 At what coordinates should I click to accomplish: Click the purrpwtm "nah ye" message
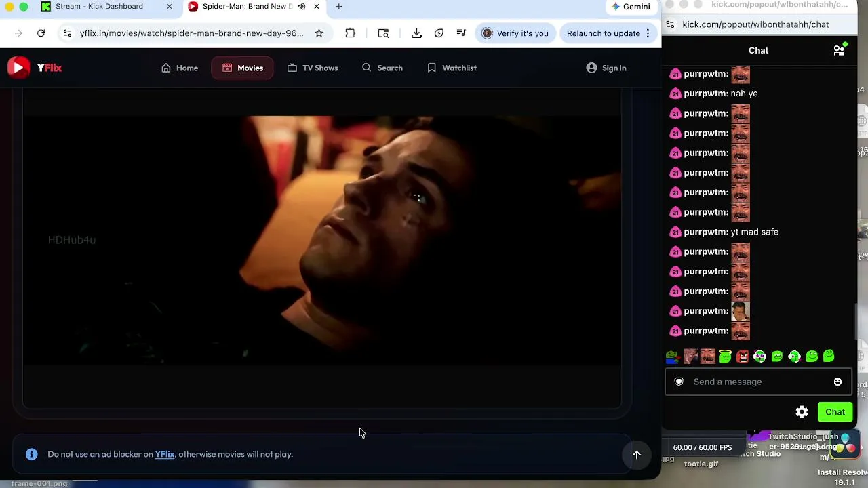[713, 94]
